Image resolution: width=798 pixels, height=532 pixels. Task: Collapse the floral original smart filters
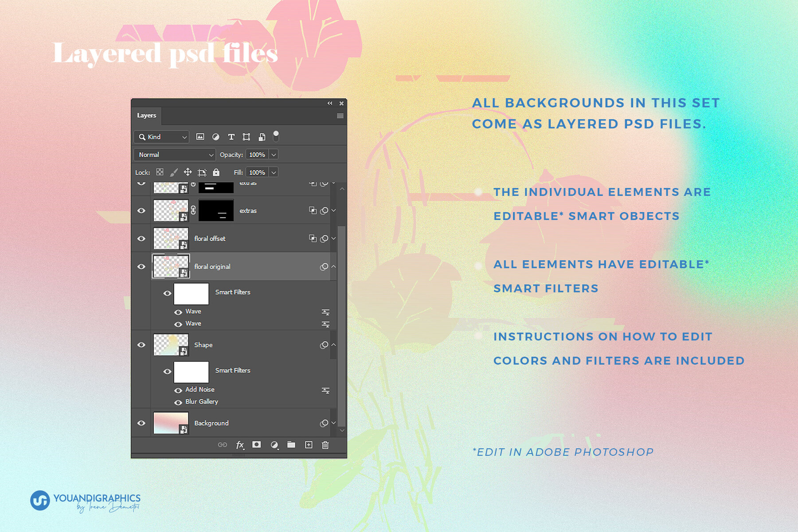click(x=333, y=266)
